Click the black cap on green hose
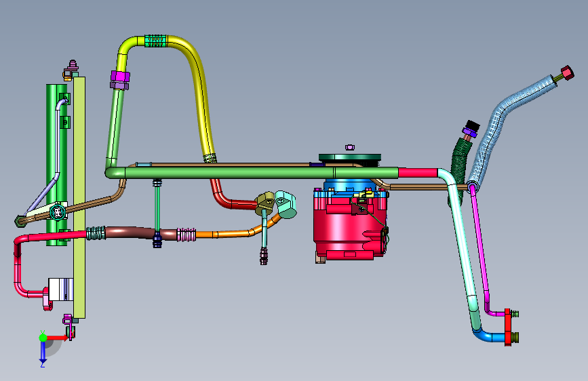 point(473,125)
